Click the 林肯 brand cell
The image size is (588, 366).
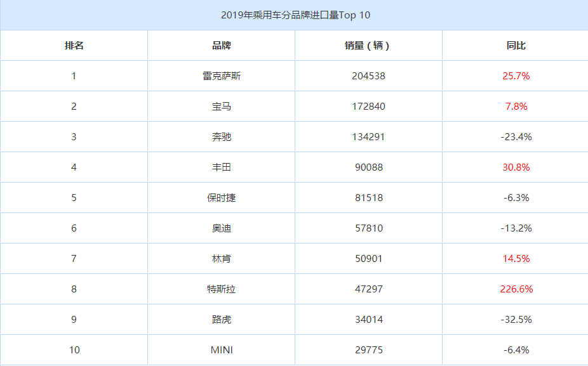click(221, 259)
